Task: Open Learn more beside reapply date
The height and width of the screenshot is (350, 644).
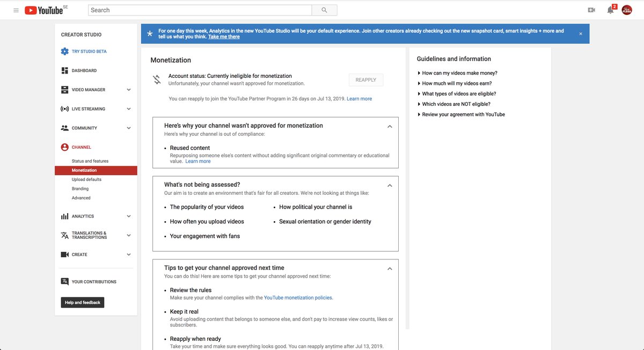Action: 359,99
